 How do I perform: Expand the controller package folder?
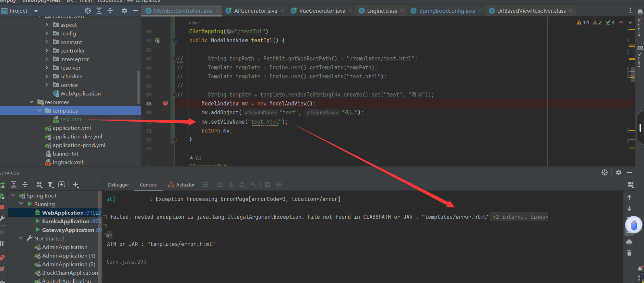[47, 50]
